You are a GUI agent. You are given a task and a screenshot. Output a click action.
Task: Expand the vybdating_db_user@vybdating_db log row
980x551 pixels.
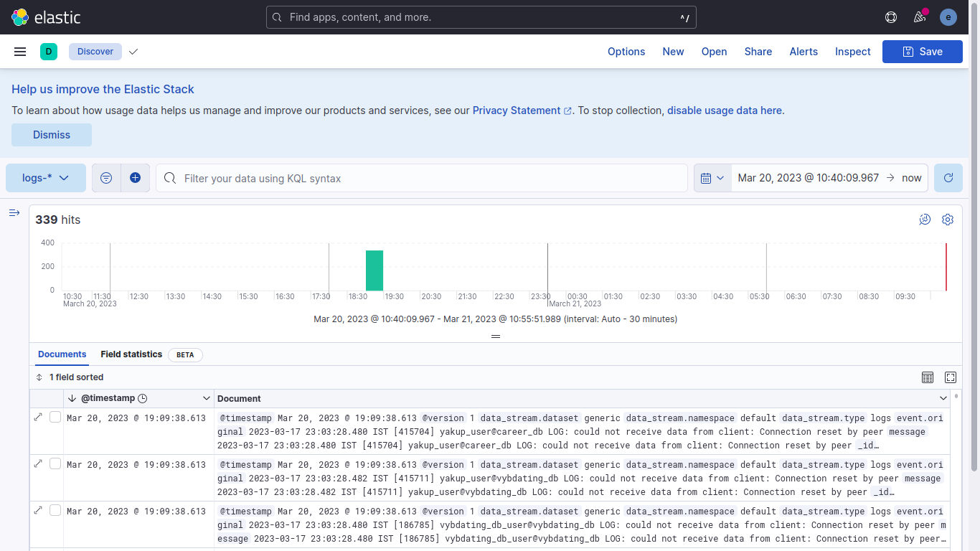tap(38, 510)
